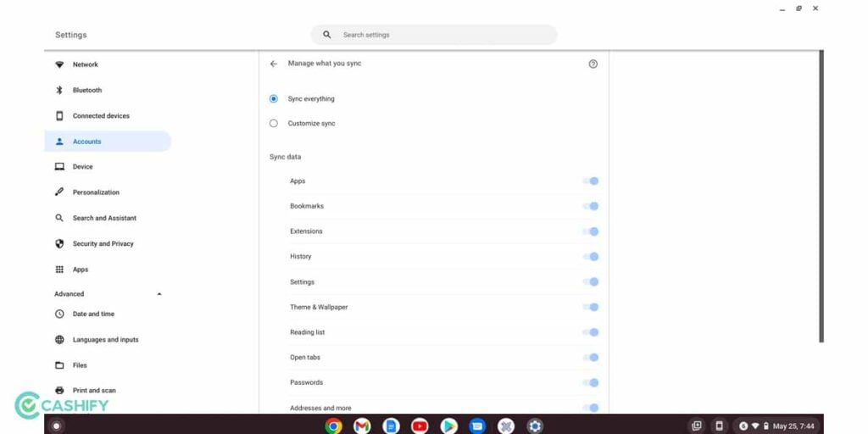Toggle the History sync switch

click(591, 256)
